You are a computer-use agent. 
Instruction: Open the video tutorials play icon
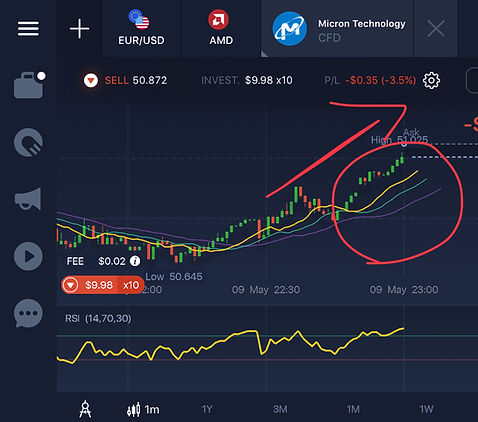[x=28, y=256]
